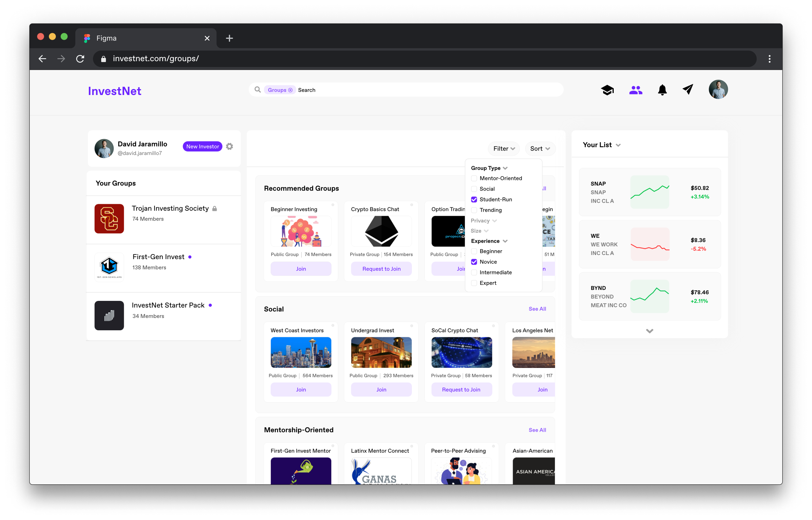Open settings gear next to New Investor
The image size is (812, 520).
tap(229, 146)
